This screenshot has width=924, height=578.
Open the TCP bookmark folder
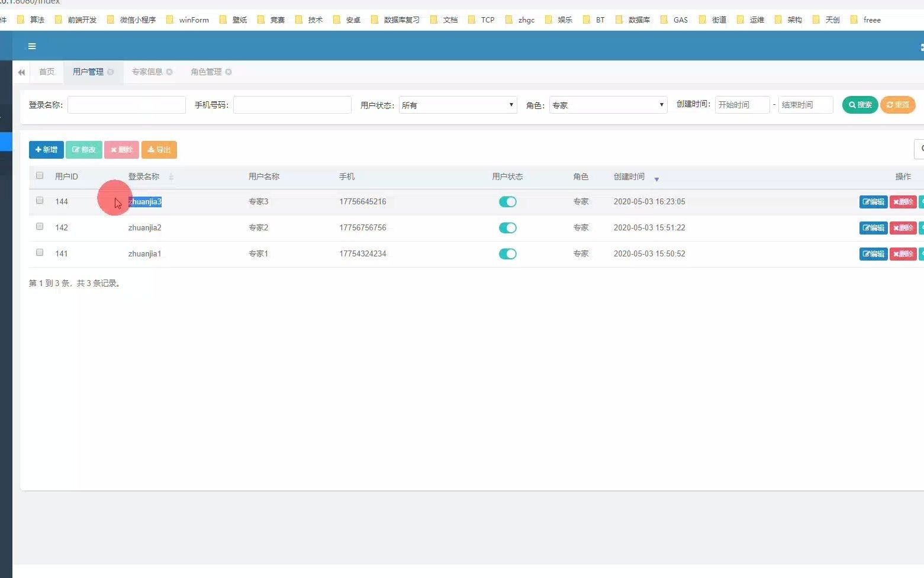pyautogui.click(x=481, y=20)
